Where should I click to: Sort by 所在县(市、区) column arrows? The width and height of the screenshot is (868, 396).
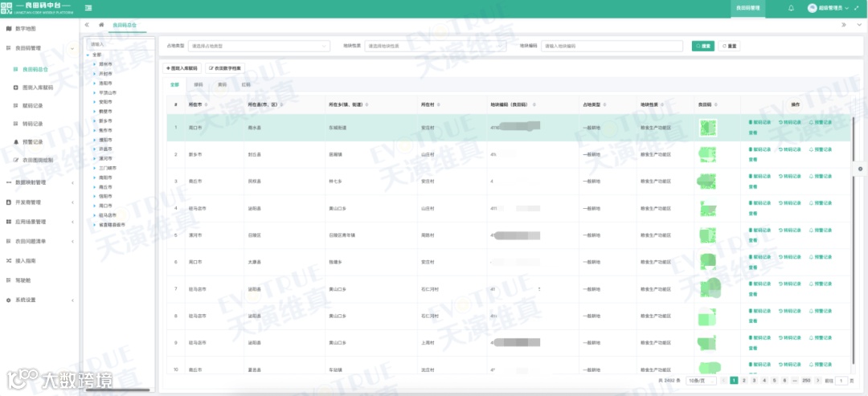[282, 104]
